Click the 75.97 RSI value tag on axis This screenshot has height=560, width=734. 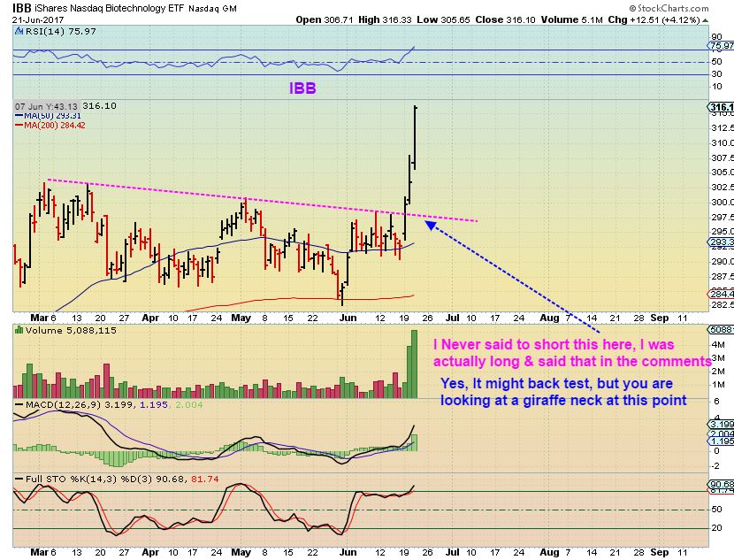722,45
